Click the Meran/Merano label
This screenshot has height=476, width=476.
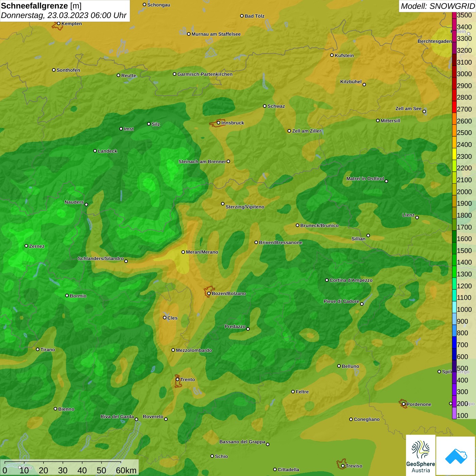(202, 252)
